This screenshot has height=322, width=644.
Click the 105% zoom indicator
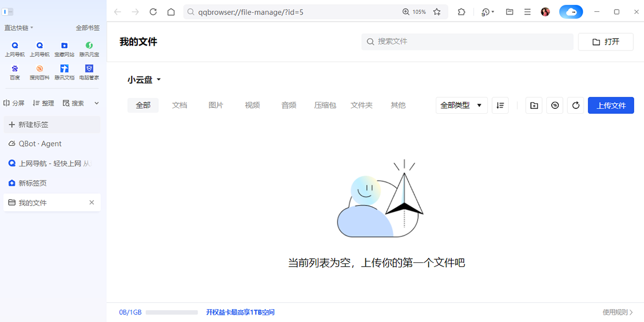[414, 12]
